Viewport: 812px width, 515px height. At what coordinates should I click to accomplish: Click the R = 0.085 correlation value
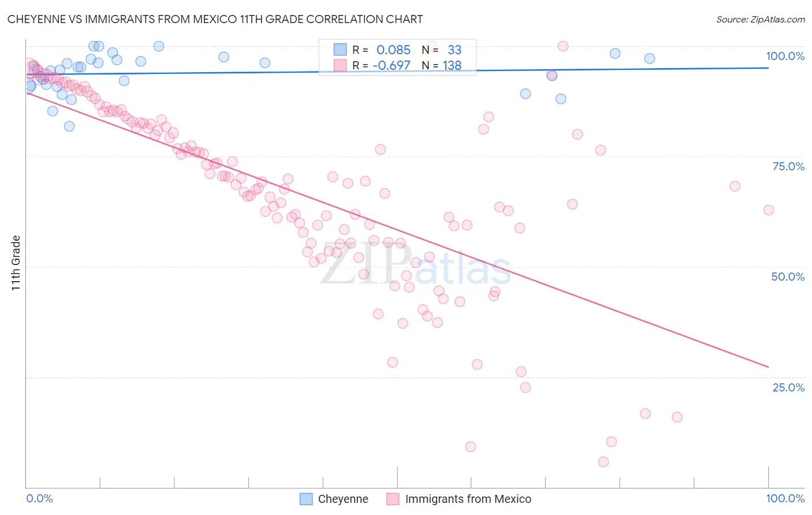coord(381,50)
